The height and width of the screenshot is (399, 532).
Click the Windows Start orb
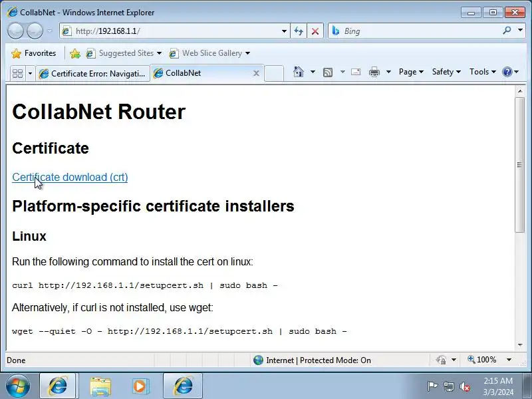[18, 386]
